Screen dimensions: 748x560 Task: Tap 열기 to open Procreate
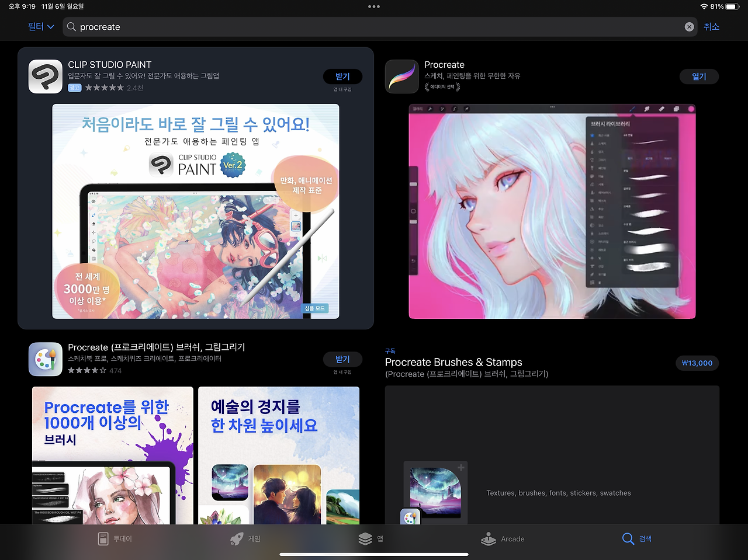[x=699, y=76]
